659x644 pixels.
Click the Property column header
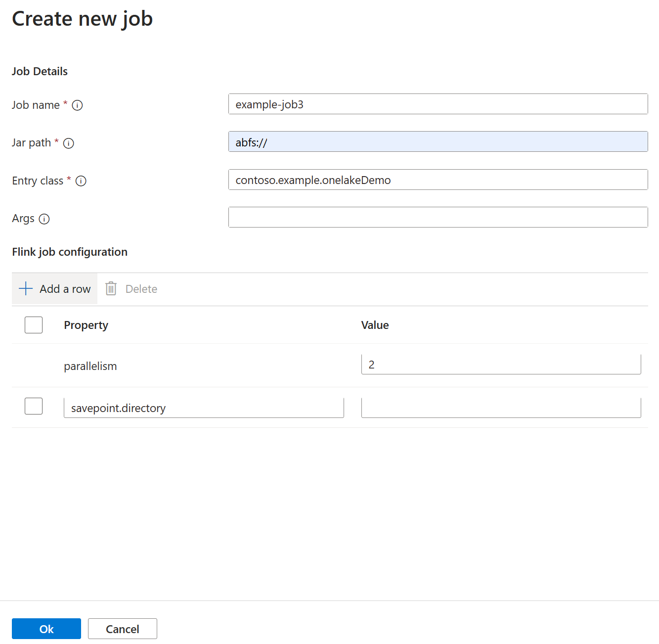[86, 325]
